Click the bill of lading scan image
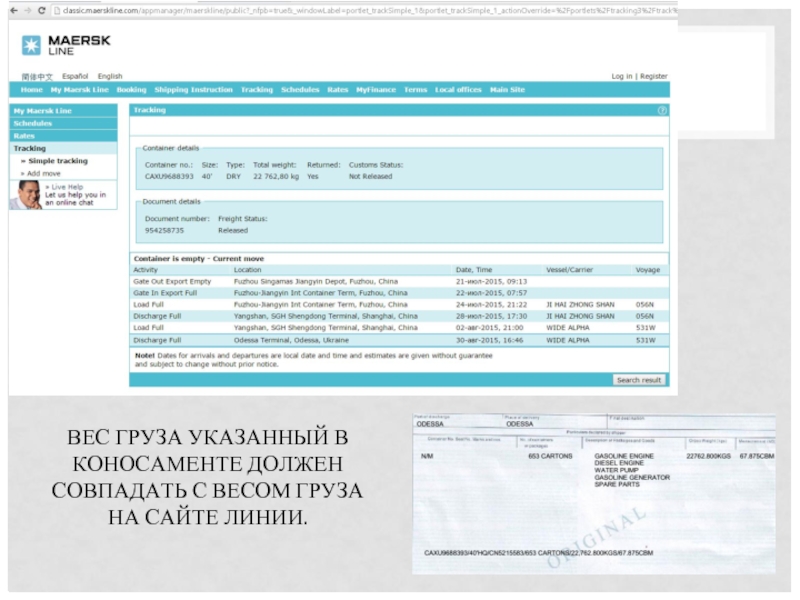800x600 pixels. [593, 493]
